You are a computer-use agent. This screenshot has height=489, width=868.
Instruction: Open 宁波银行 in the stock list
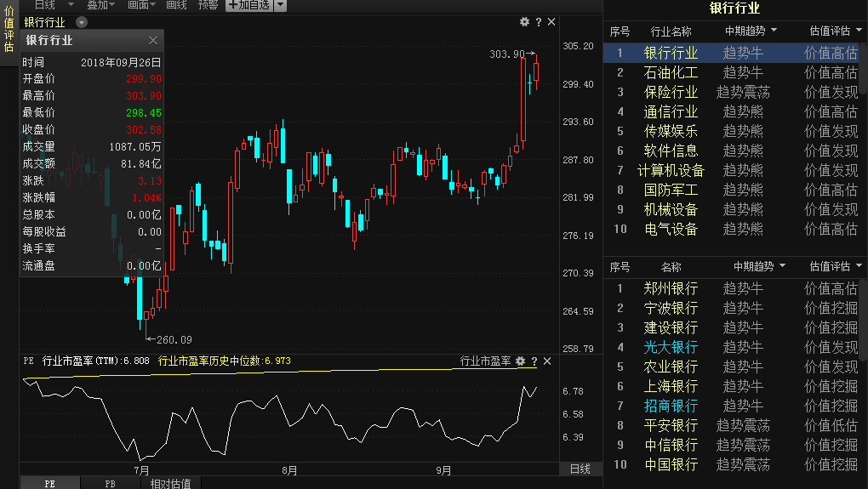coord(671,308)
